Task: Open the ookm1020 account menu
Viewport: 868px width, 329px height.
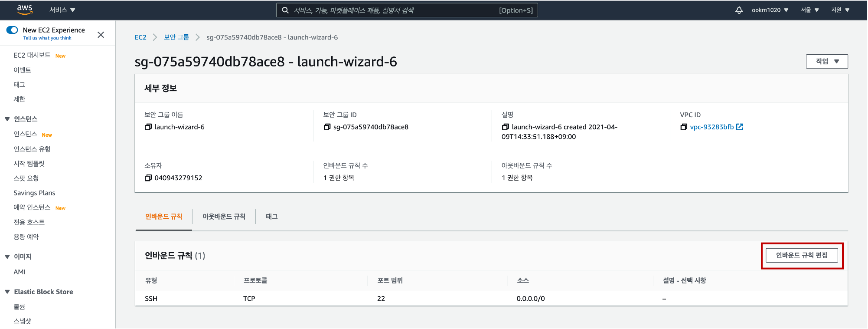Action: coord(770,10)
